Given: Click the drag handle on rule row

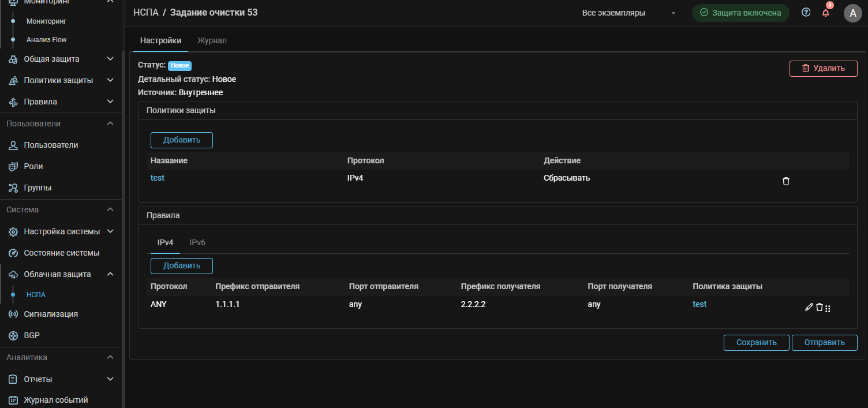Looking at the screenshot, I should (828, 308).
